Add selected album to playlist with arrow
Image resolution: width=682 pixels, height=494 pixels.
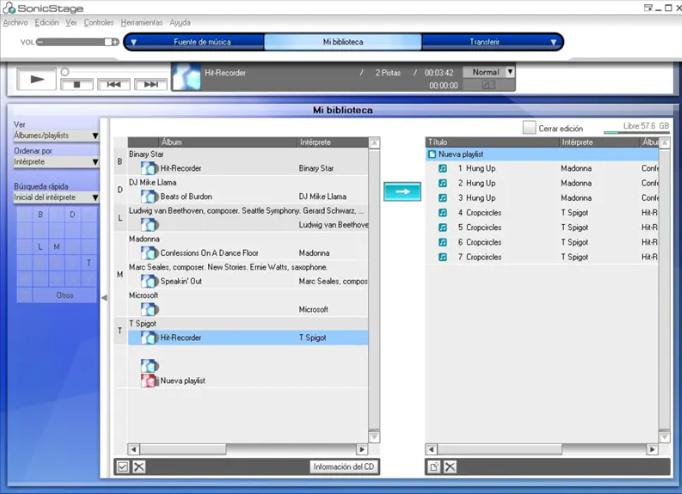[402, 192]
